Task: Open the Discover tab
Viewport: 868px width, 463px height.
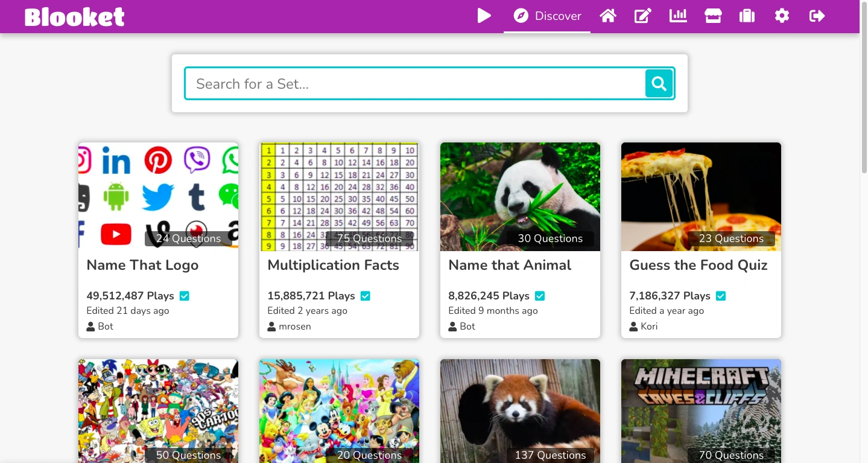Action: click(x=547, y=16)
